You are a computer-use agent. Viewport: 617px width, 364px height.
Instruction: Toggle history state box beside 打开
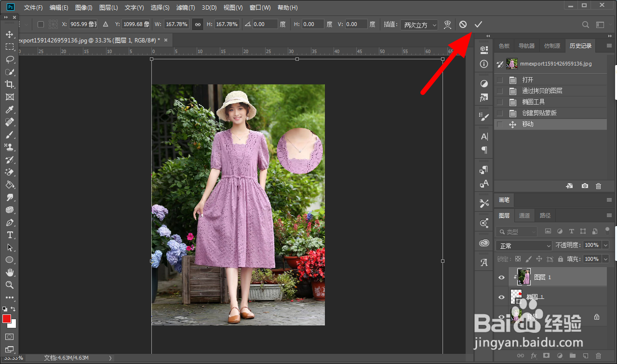click(x=500, y=80)
